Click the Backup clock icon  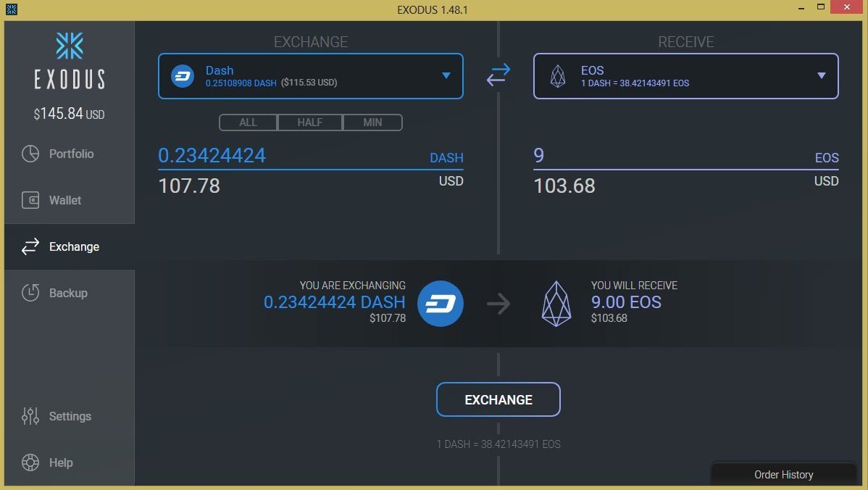[x=30, y=293]
